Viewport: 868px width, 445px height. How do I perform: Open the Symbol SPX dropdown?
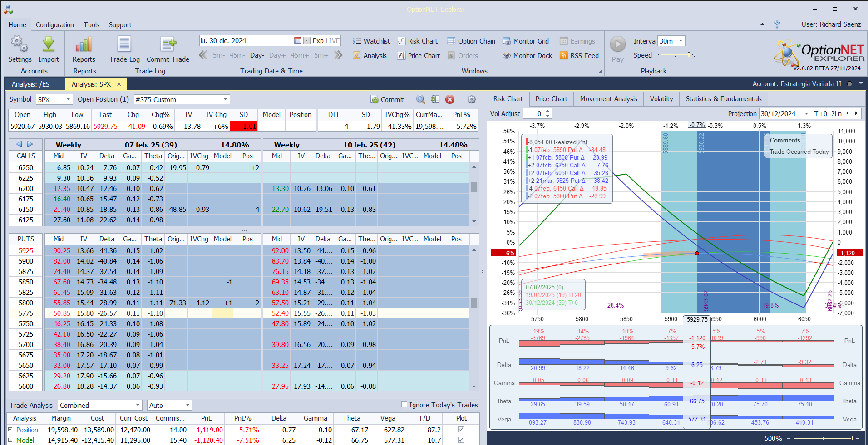[x=68, y=99]
